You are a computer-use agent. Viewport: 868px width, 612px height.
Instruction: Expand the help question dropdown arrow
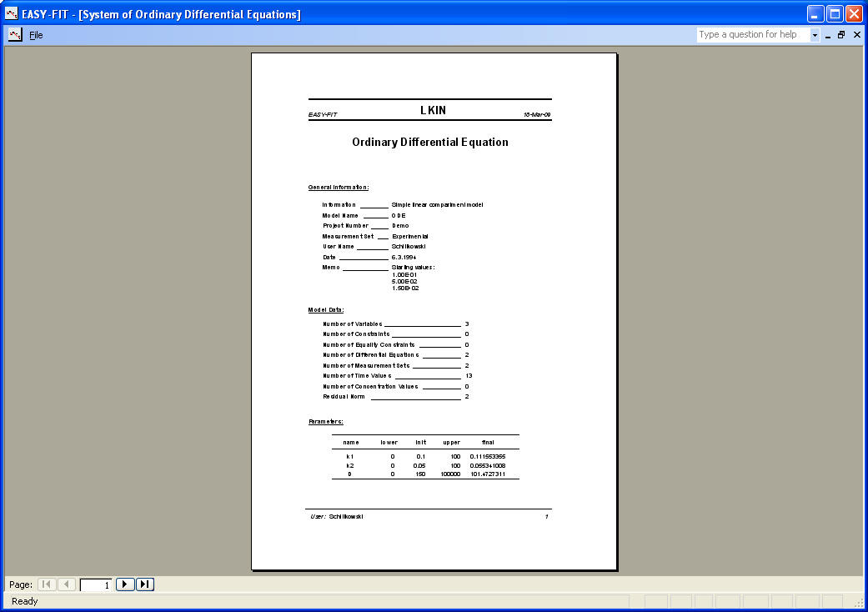pyautogui.click(x=815, y=35)
